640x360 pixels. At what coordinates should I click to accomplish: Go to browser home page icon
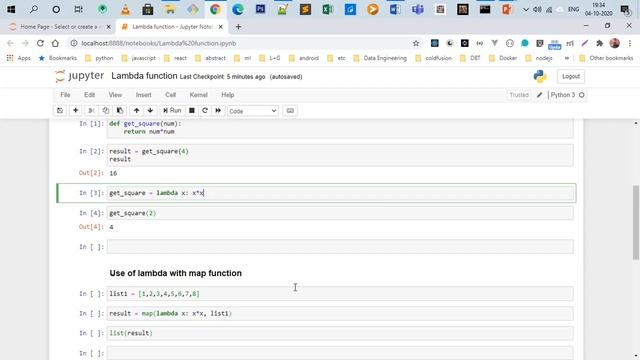[55, 43]
